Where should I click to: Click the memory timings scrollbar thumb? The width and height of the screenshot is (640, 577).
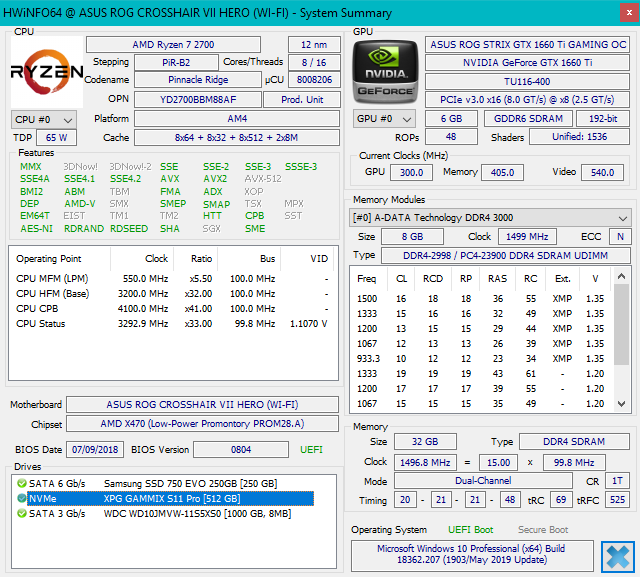tap(621, 324)
